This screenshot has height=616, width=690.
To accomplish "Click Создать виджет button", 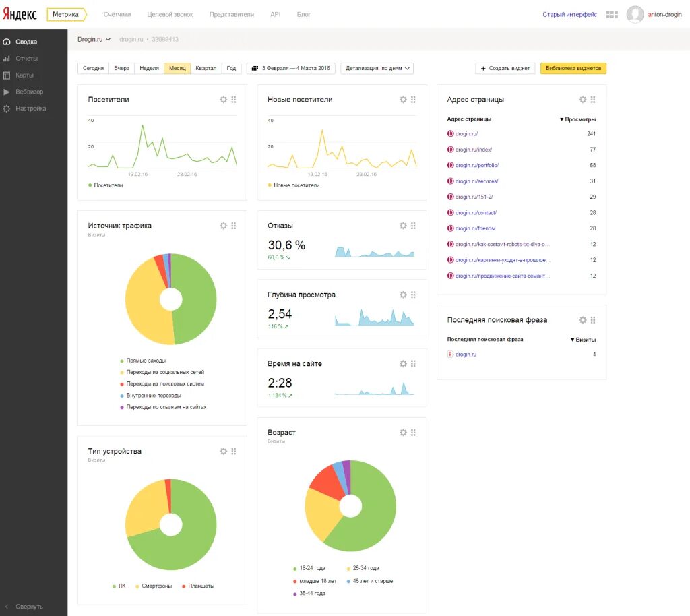I will pos(505,68).
